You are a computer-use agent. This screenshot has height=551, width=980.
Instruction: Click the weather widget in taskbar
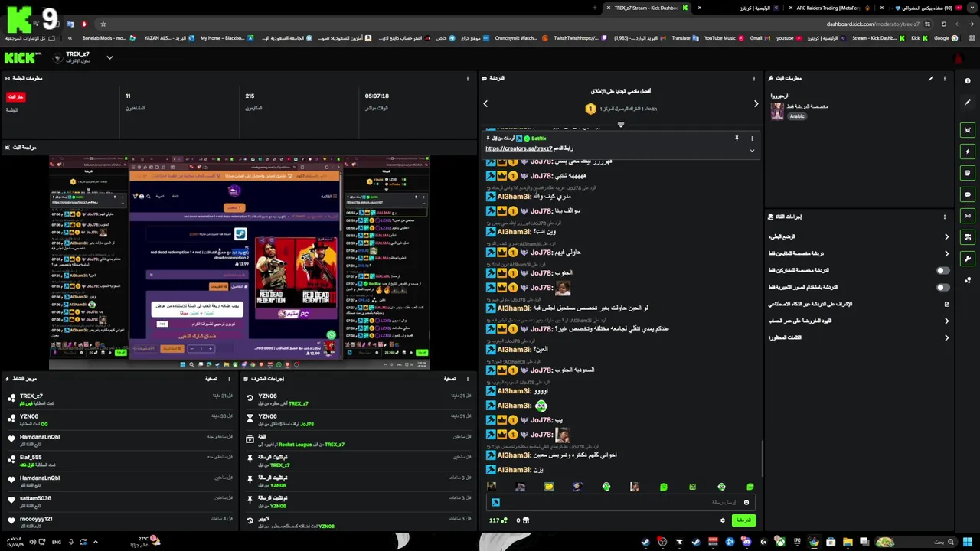point(145,541)
